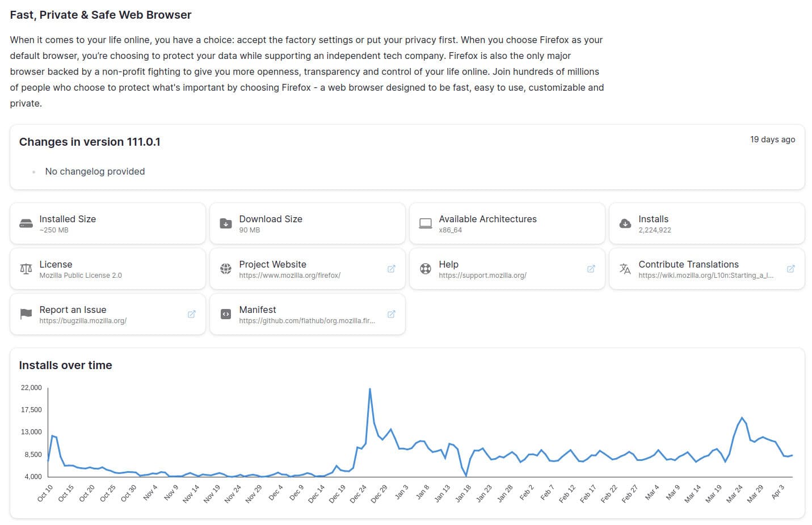The image size is (812, 525).
Task: Click the Download Size folder icon
Action: tap(226, 223)
